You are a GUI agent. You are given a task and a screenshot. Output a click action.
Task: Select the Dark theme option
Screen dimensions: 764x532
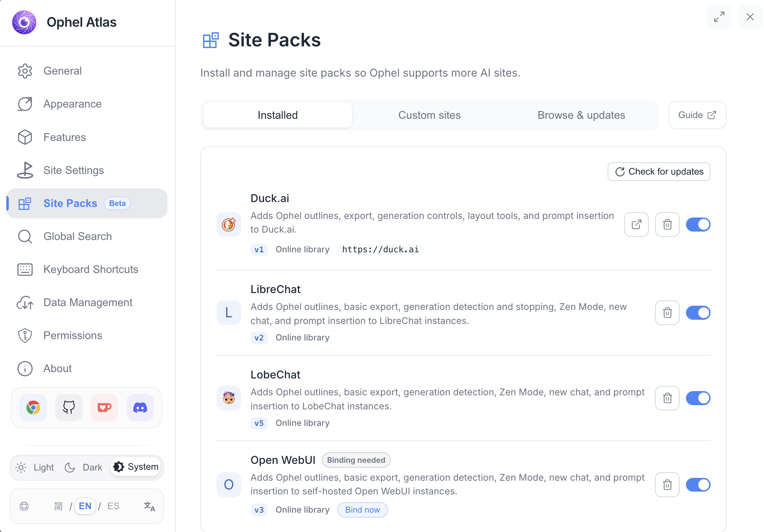(84, 467)
